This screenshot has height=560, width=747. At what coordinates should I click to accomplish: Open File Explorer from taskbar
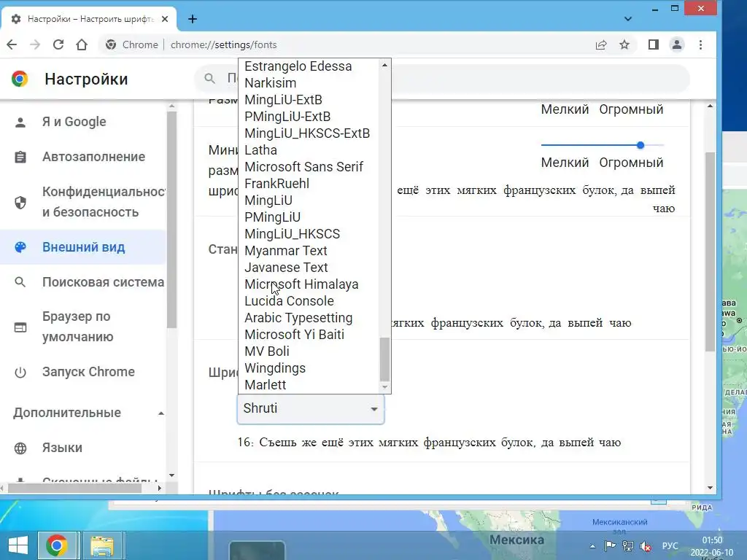click(x=102, y=545)
